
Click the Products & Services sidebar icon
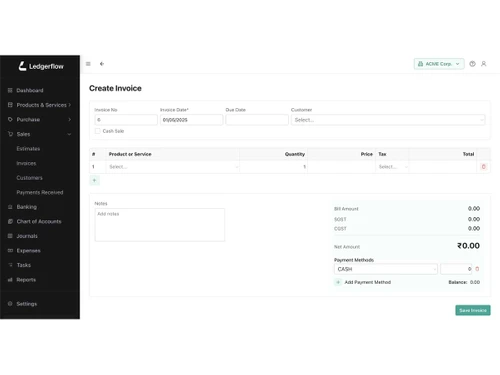click(10, 105)
